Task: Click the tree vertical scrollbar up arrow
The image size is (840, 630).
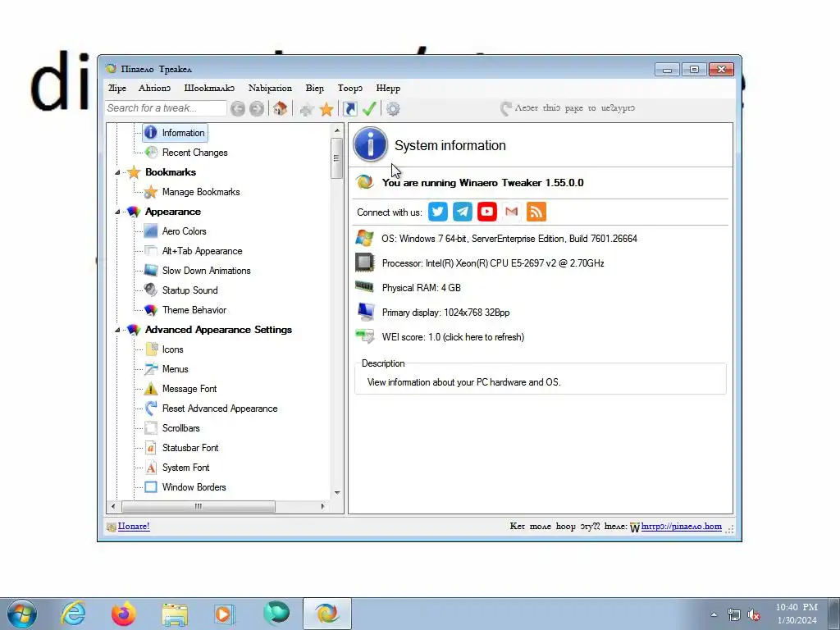Action: coord(337,130)
